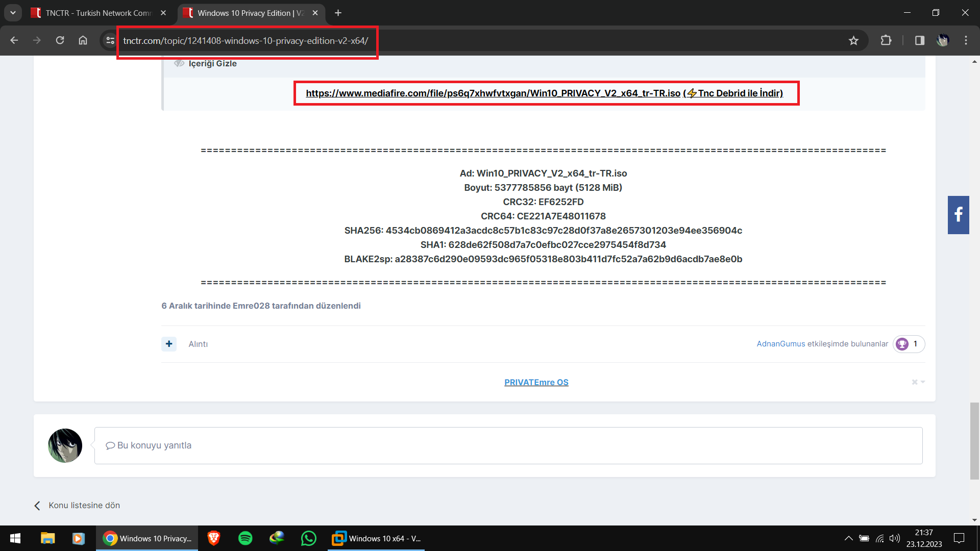Viewport: 980px width, 551px height.
Task: Open the PRIVATEmre OS signature link
Action: pyautogui.click(x=536, y=382)
